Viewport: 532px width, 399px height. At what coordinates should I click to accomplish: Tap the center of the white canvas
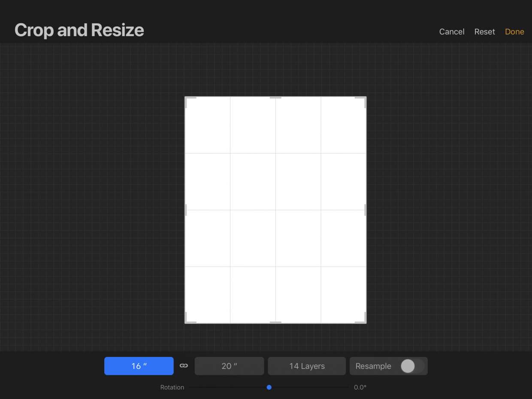click(x=275, y=209)
